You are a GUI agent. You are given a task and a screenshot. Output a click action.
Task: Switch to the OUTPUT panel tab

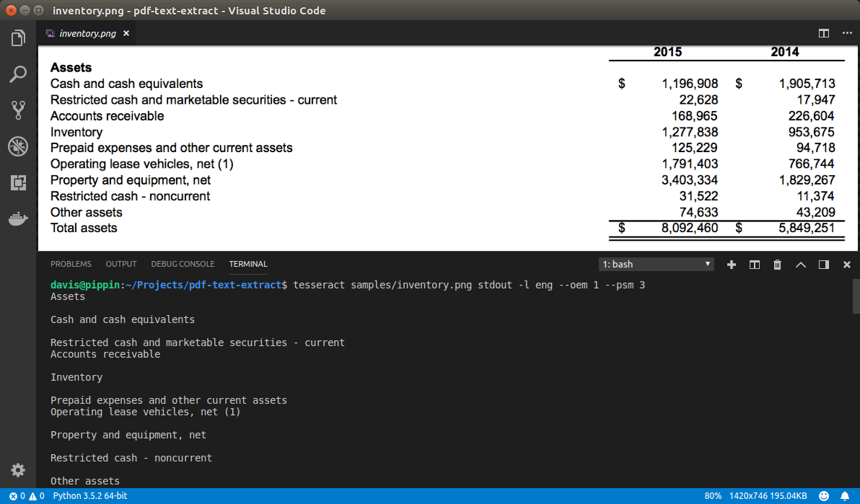click(x=121, y=264)
